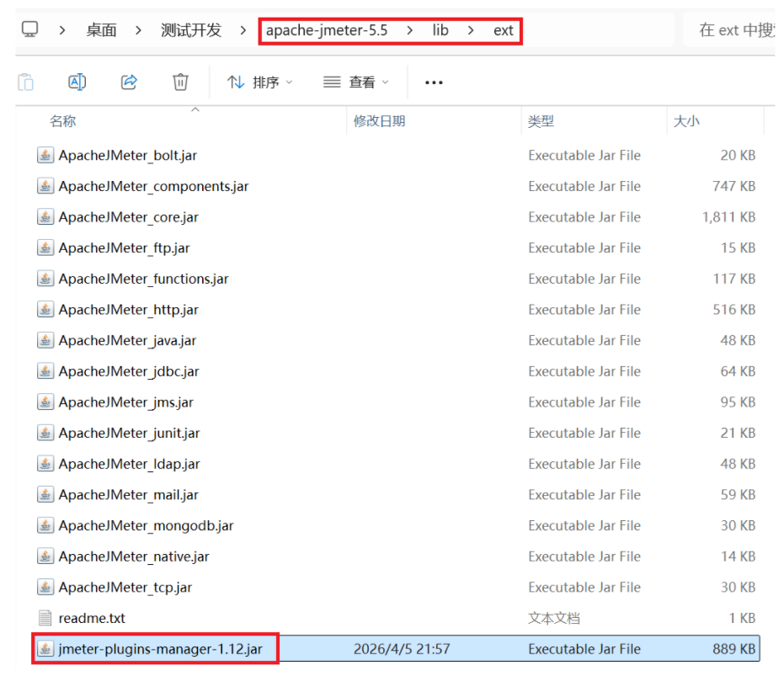Image resolution: width=784 pixels, height=676 pixels.
Task: Click the Delete trash can icon
Action: [180, 82]
